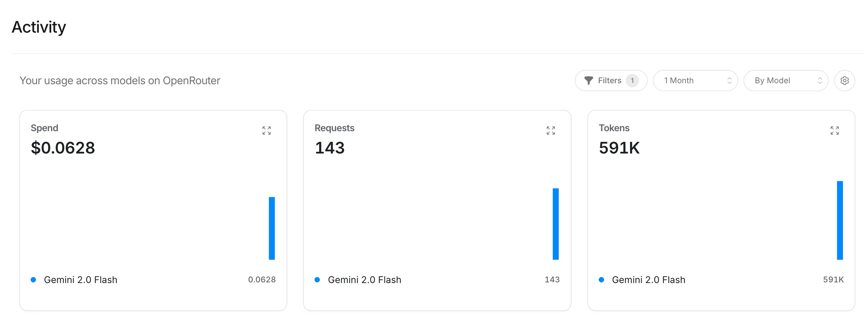The image size is (868, 321).
Task: Select the Spend card title
Action: [x=44, y=128]
